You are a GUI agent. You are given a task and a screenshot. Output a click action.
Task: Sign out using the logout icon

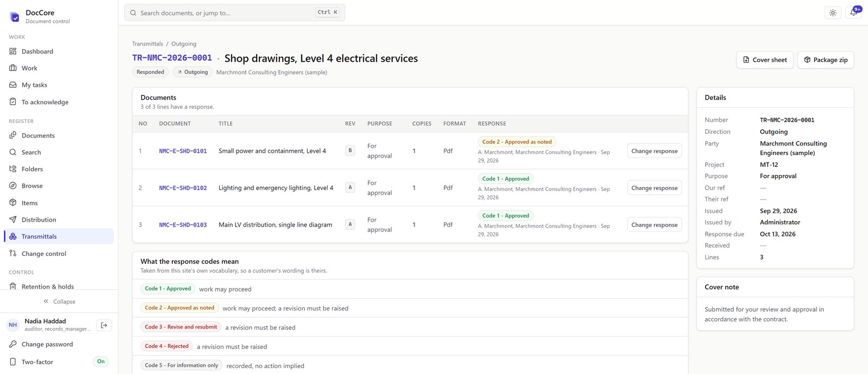point(104,325)
